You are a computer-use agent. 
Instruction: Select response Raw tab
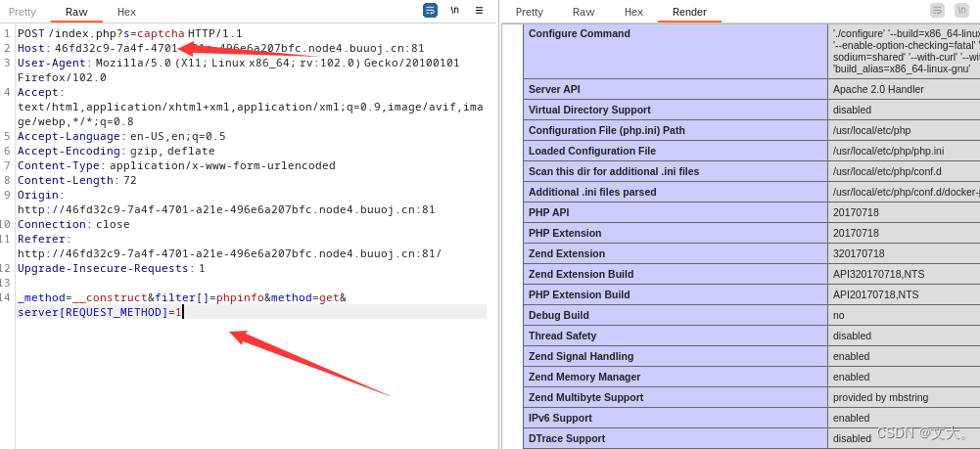[583, 12]
